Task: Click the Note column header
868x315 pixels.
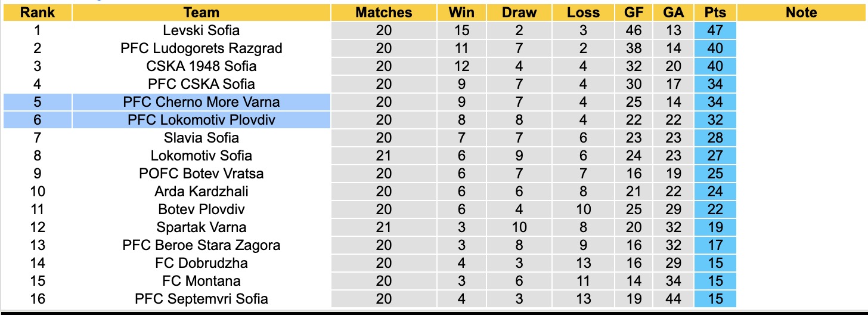Action: (801, 13)
